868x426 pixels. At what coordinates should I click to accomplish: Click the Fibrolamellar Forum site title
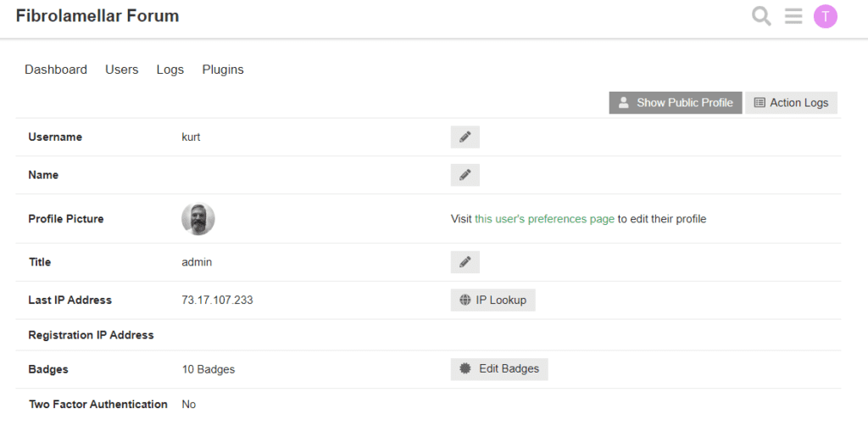click(x=97, y=16)
